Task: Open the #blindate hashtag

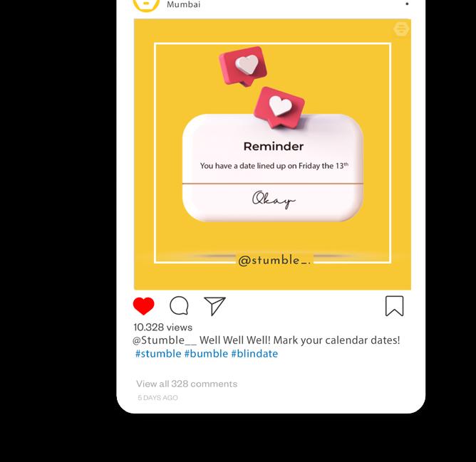Action: coord(254,354)
